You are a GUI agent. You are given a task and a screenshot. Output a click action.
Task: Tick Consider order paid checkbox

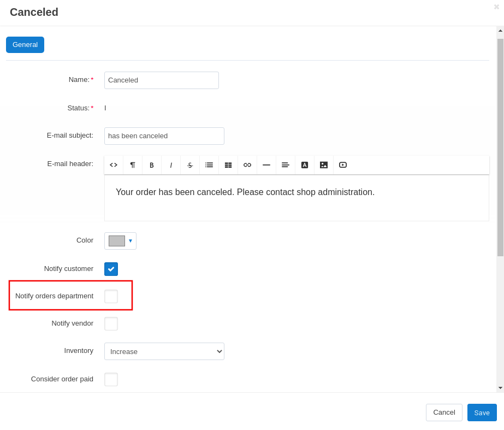[111, 380]
